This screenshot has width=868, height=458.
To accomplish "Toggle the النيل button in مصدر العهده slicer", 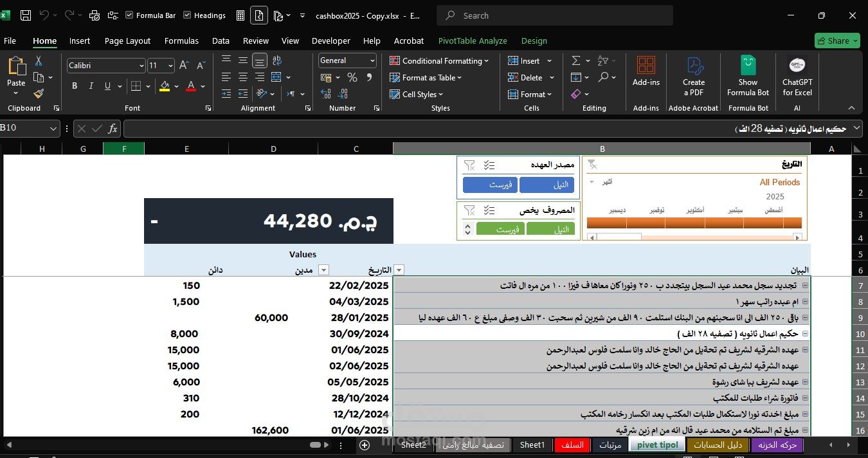I will click(547, 185).
